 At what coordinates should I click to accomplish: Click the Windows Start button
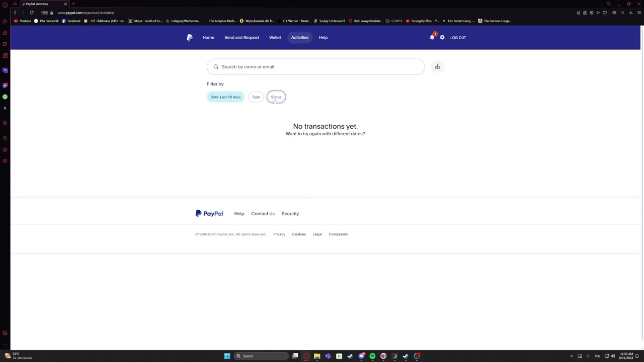(227, 356)
